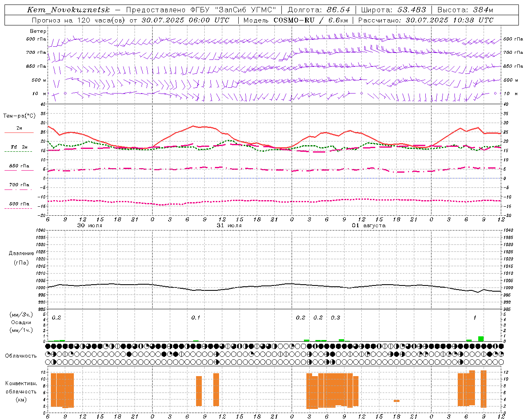The width and height of the screenshot is (525, 420).
Task: Click the dash-dot 700 гПа legend line
Action: [x=18, y=189]
